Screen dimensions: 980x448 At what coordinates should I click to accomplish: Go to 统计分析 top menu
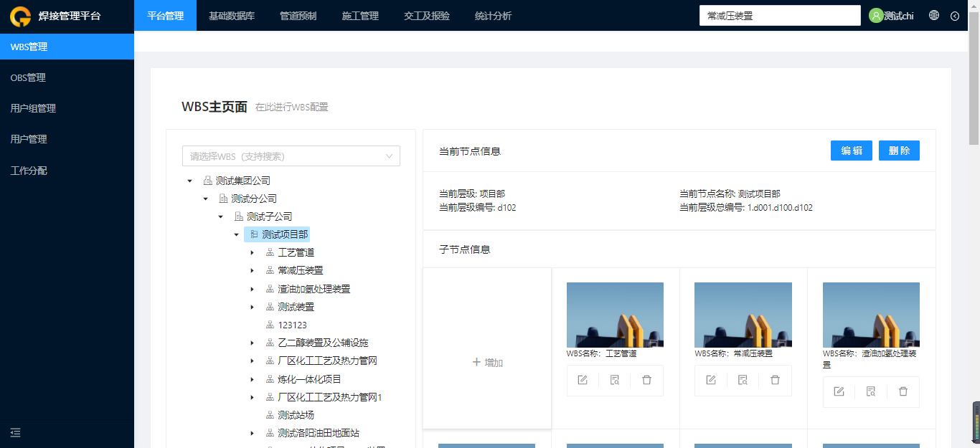coord(494,16)
